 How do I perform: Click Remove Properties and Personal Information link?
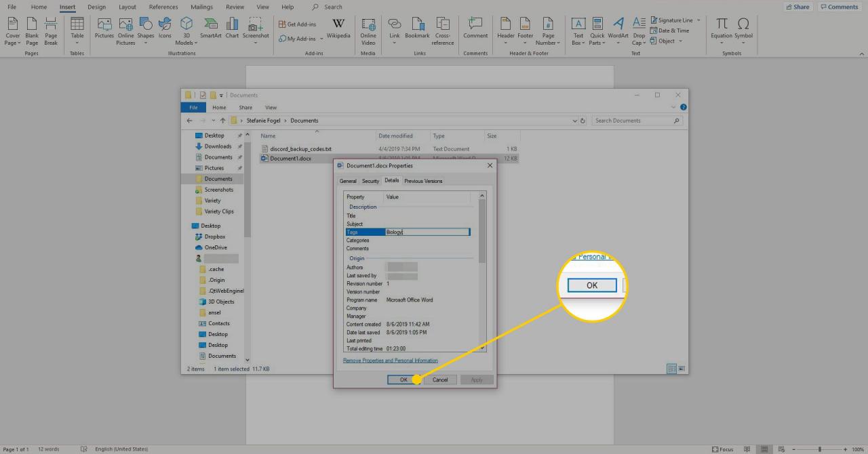point(391,360)
